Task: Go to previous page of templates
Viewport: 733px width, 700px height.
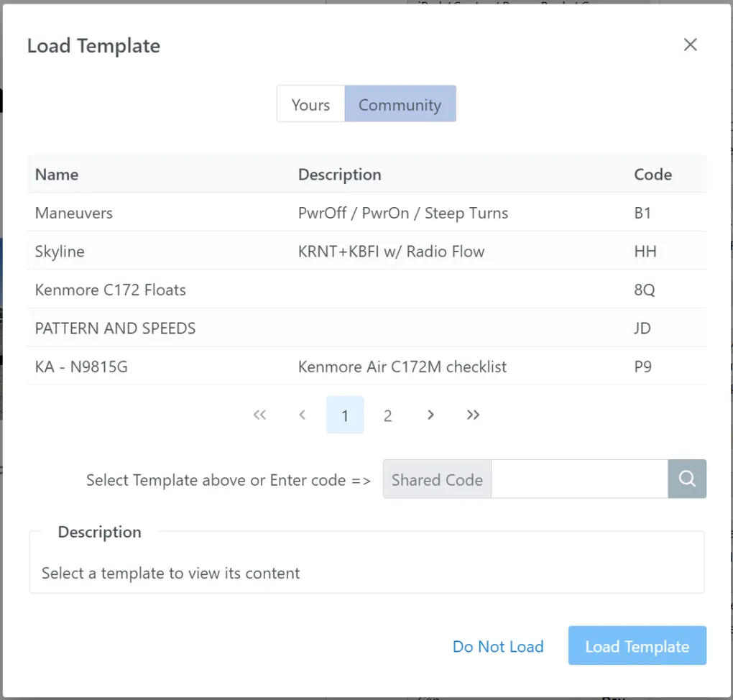Action: (x=303, y=415)
